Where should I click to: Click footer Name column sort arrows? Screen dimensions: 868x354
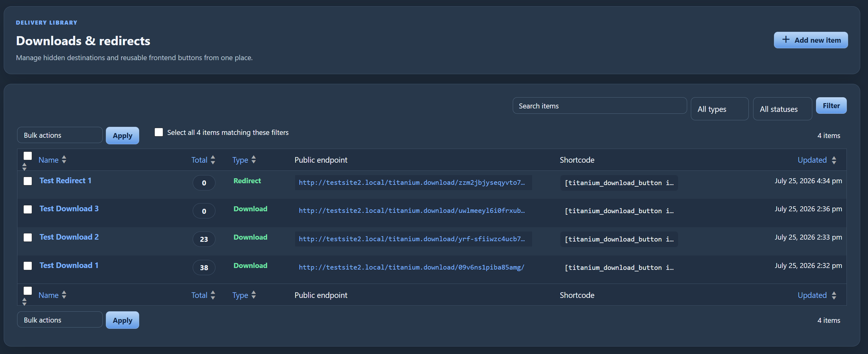[x=64, y=295]
